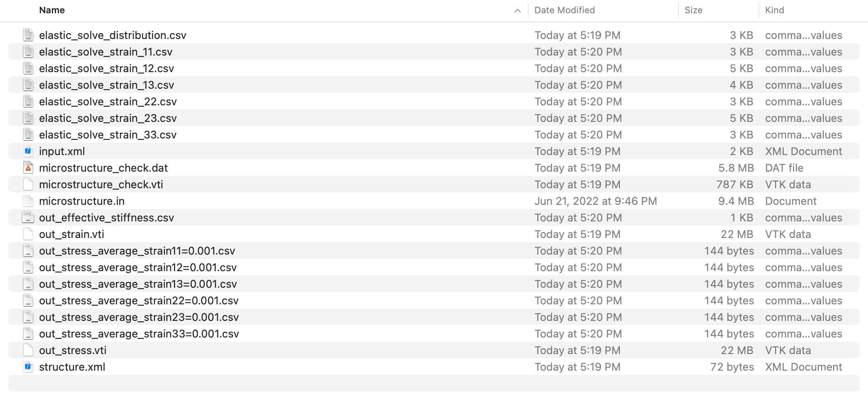868x403 pixels.
Task: Select elastic_solve_strain_12.csv in the list
Action: [106, 68]
